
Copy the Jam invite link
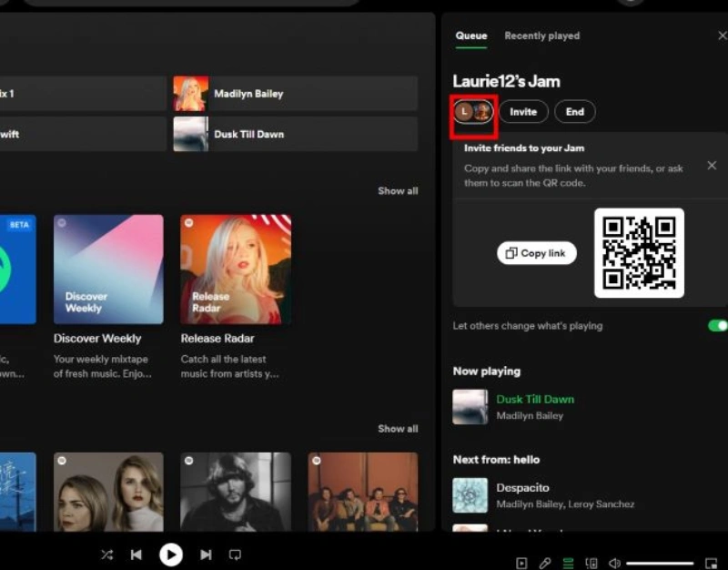(x=537, y=253)
